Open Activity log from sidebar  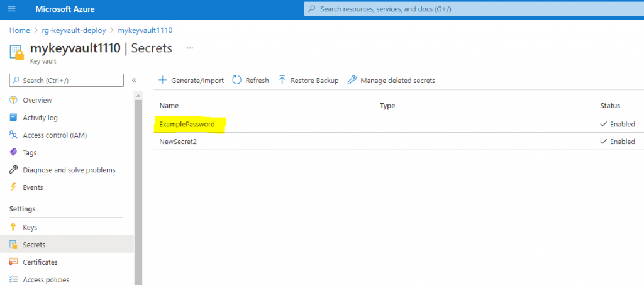tap(40, 118)
